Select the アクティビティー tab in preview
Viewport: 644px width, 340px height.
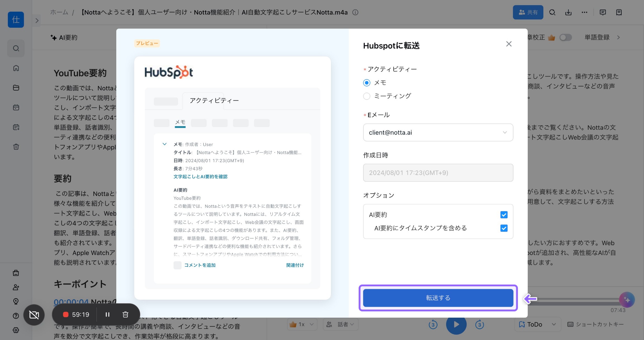click(x=214, y=101)
